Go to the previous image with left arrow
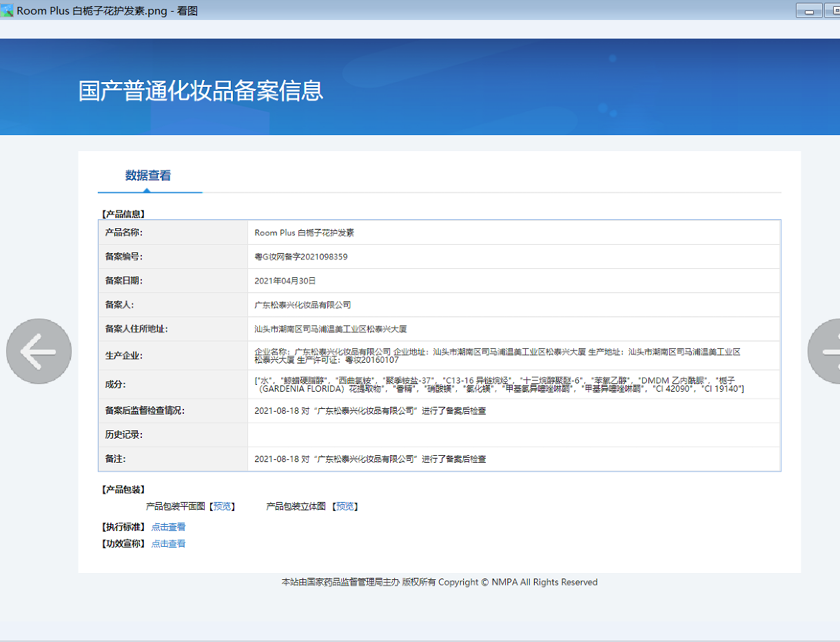The width and height of the screenshot is (840, 642). [39, 351]
